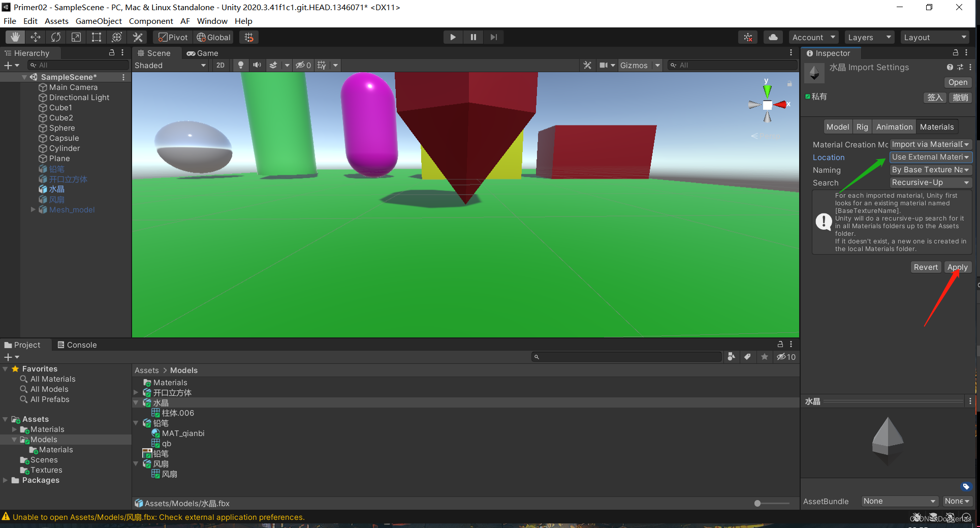Collapse the 铅笔 model asset

(x=136, y=423)
